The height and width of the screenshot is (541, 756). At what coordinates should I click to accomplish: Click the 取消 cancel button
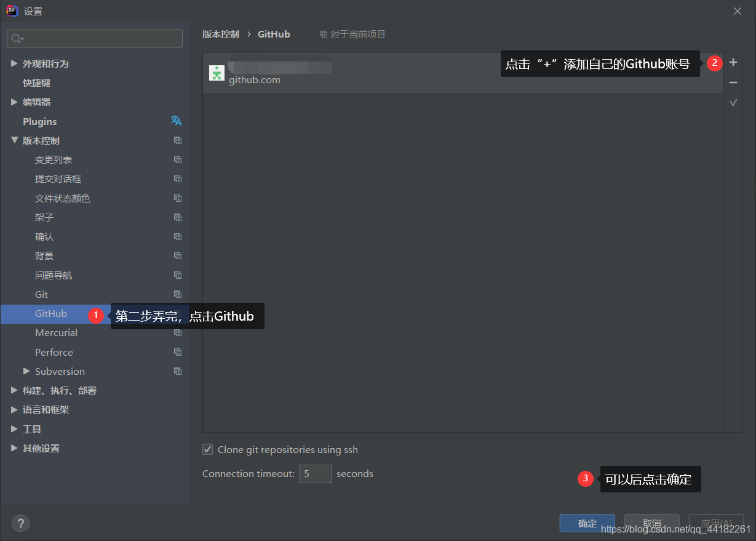[652, 523]
